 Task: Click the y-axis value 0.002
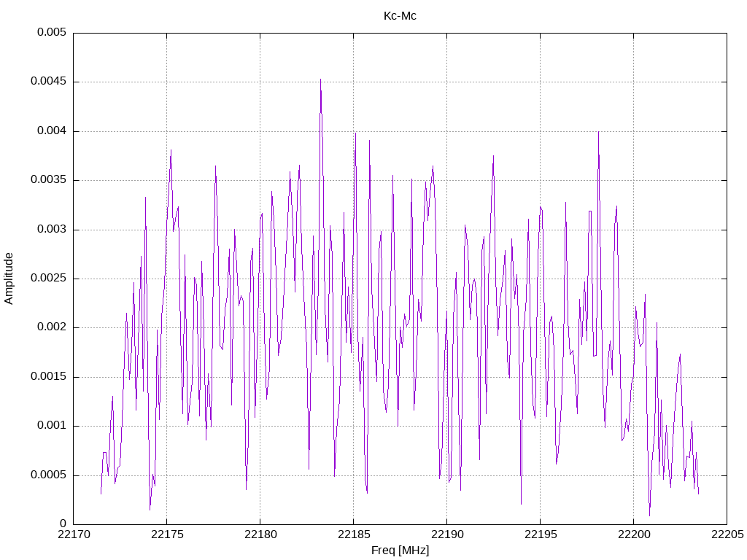[x=52, y=327]
